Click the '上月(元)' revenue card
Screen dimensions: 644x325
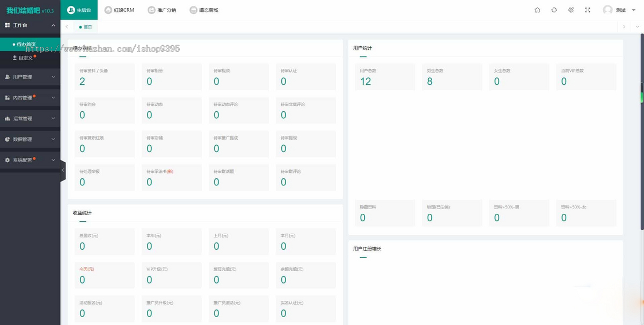(x=239, y=242)
